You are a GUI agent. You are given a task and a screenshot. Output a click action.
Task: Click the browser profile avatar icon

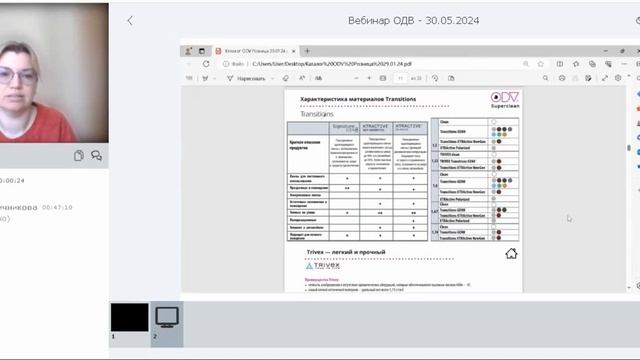coord(188,51)
